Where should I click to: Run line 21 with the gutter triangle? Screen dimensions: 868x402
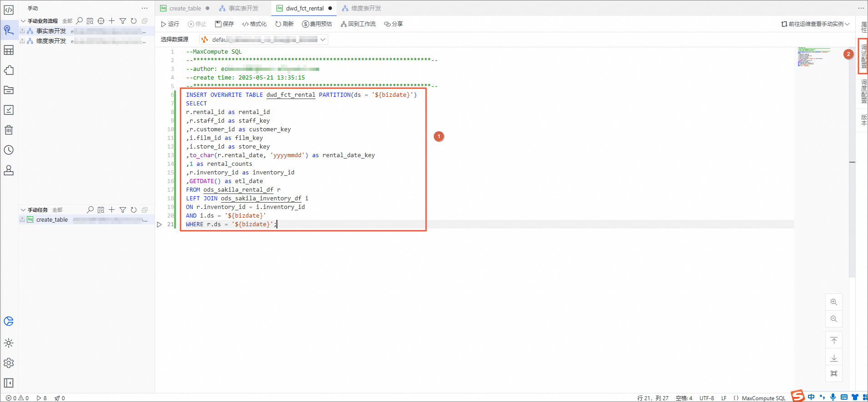(x=159, y=224)
